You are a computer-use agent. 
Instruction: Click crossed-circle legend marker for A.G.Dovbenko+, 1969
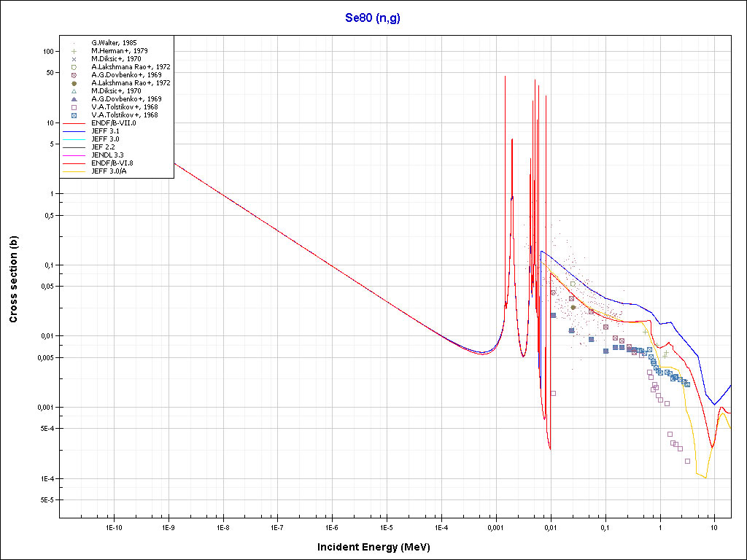coord(74,75)
